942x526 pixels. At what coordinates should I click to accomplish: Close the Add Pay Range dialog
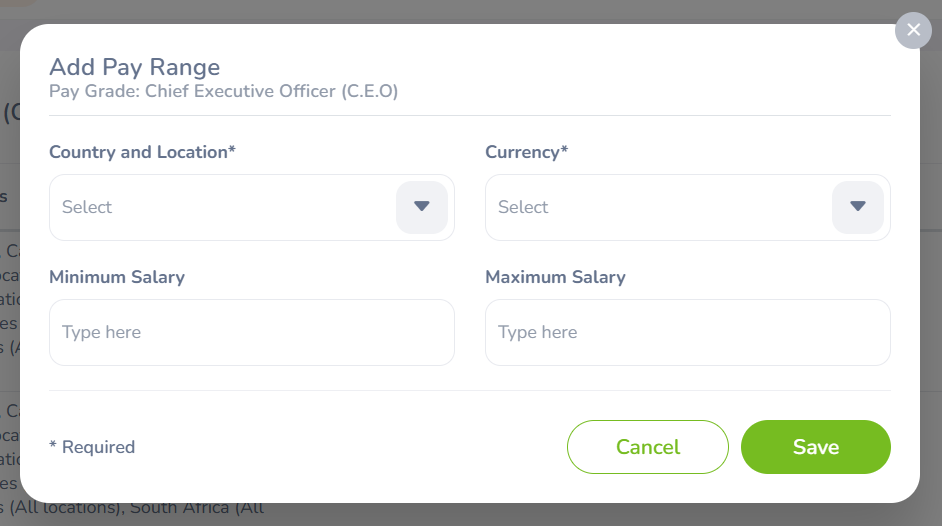click(913, 30)
